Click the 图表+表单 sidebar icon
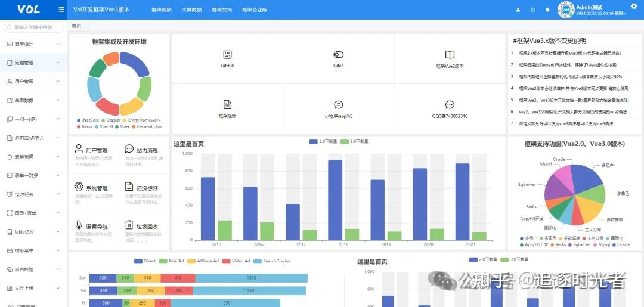Image resolution: width=644 pixels, height=307 pixels. pyautogui.click(x=10, y=213)
